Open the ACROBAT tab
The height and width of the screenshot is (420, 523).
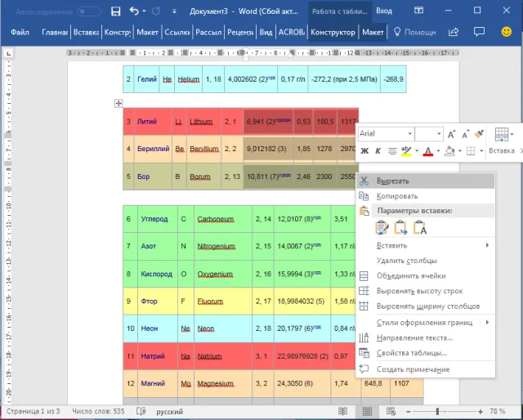(x=291, y=33)
